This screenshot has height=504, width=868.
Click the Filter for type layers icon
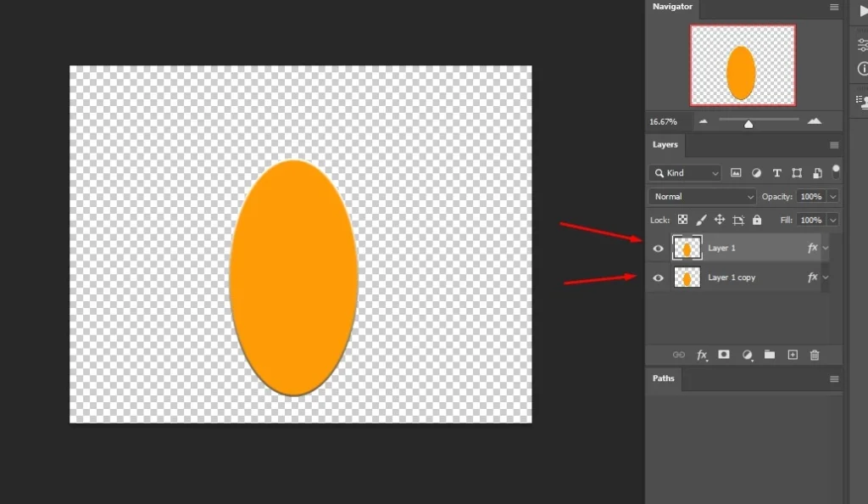[776, 173]
